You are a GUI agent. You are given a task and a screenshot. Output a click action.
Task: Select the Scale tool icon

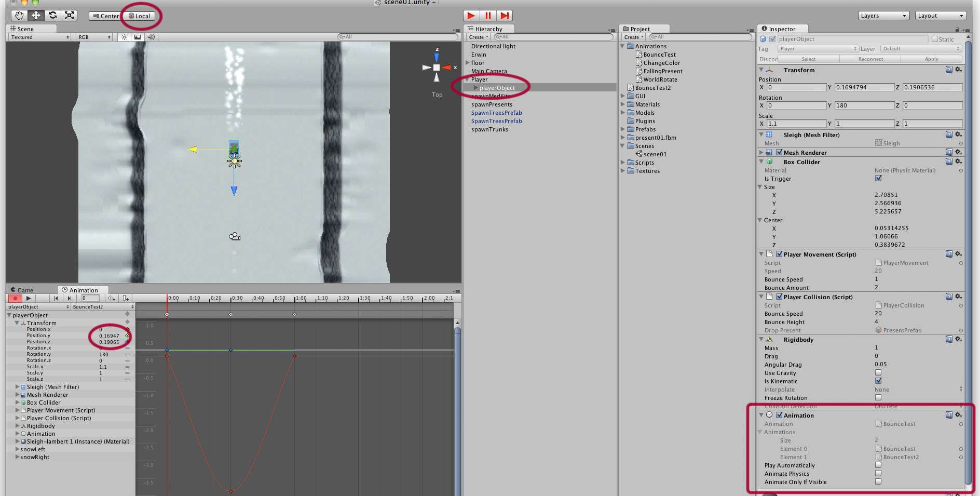(70, 16)
